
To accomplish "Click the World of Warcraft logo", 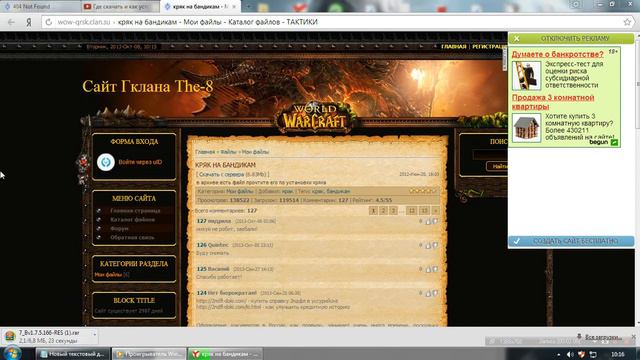I will point(315,118).
